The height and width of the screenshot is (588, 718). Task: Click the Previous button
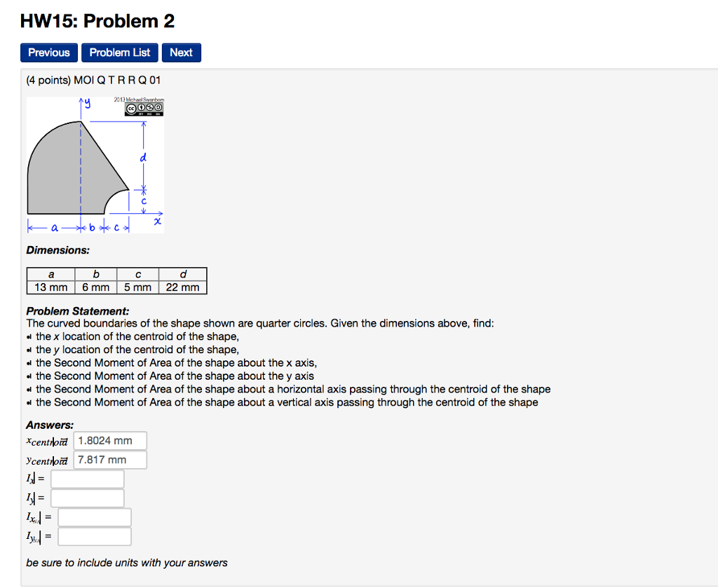tap(48, 52)
